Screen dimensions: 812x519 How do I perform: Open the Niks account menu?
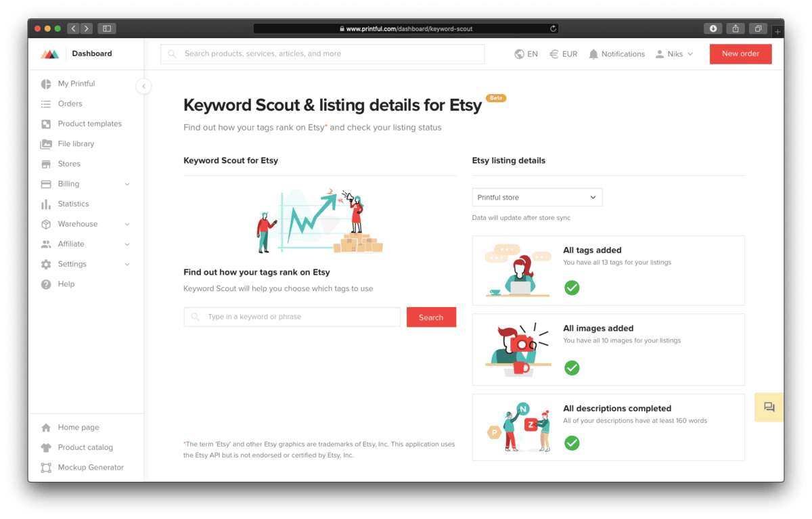point(674,54)
